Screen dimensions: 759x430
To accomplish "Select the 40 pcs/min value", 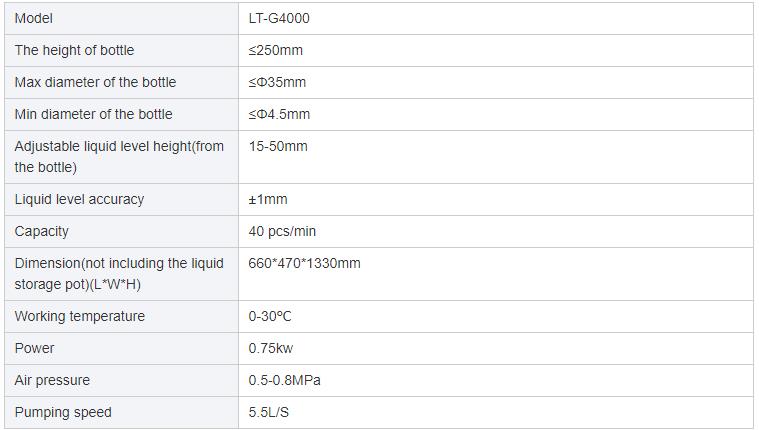I will (x=282, y=231).
